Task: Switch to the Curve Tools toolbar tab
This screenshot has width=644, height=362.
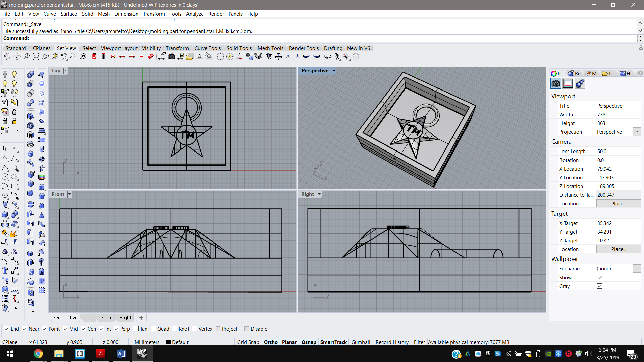Action: (x=207, y=48)
